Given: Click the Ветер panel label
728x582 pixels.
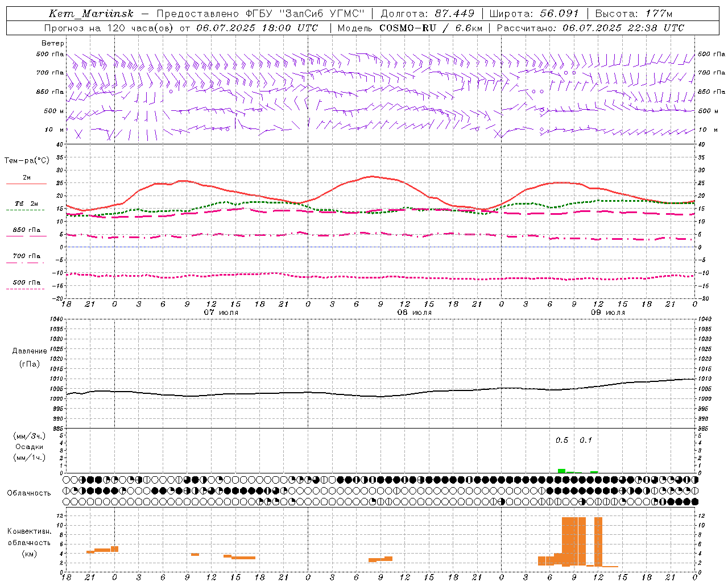Looking at the screenshot, I should pos(53,43).
